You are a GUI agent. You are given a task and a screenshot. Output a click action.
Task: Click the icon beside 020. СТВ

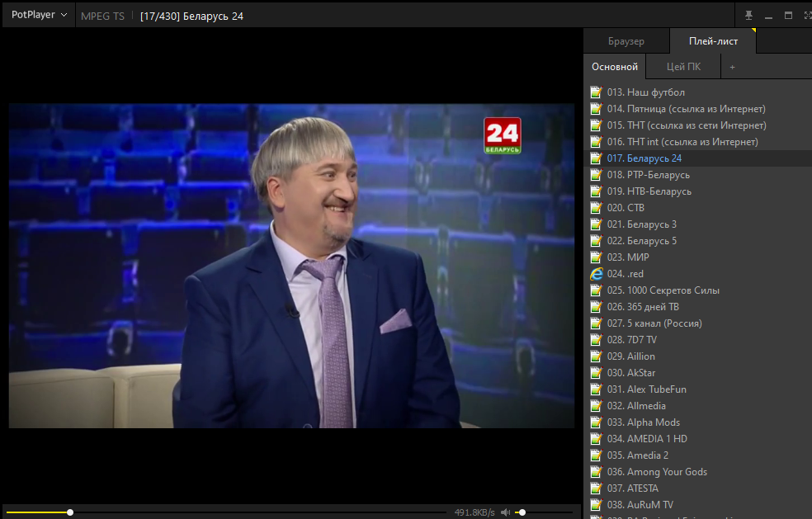click(x=597, y=208)
